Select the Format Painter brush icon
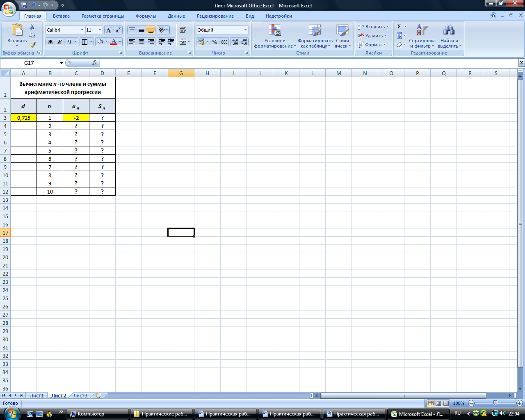The image size is (525, 420). (32, 45)
